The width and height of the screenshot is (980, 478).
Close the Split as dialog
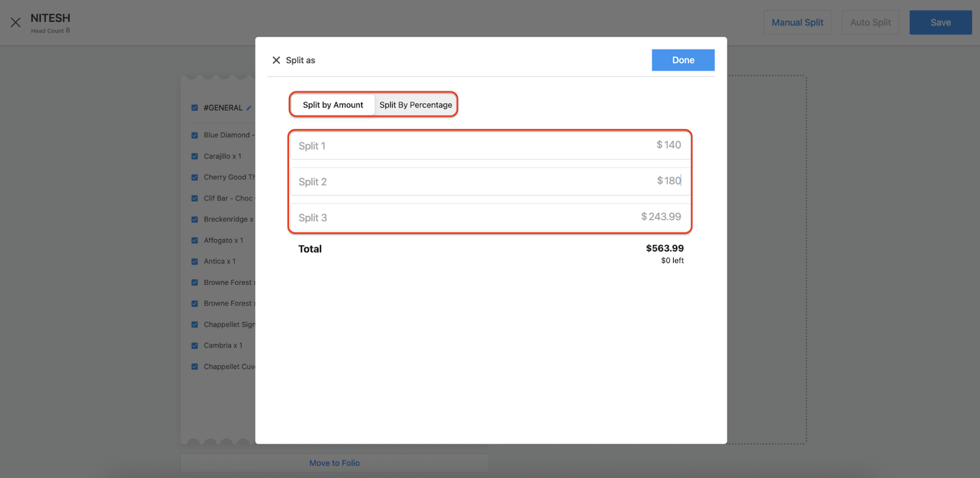click(x=276, y=60)
